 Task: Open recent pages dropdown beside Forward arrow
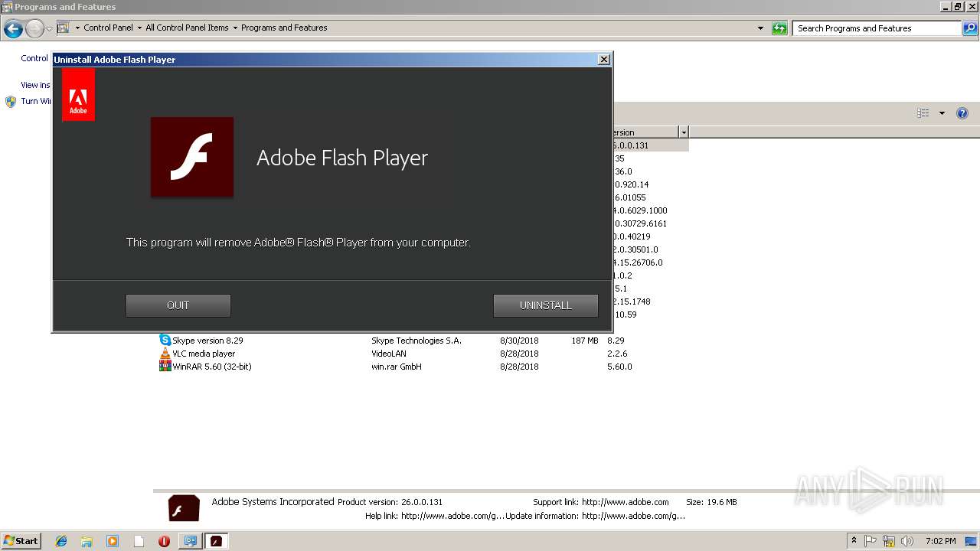pyautogui.click(x=49, y=29)
